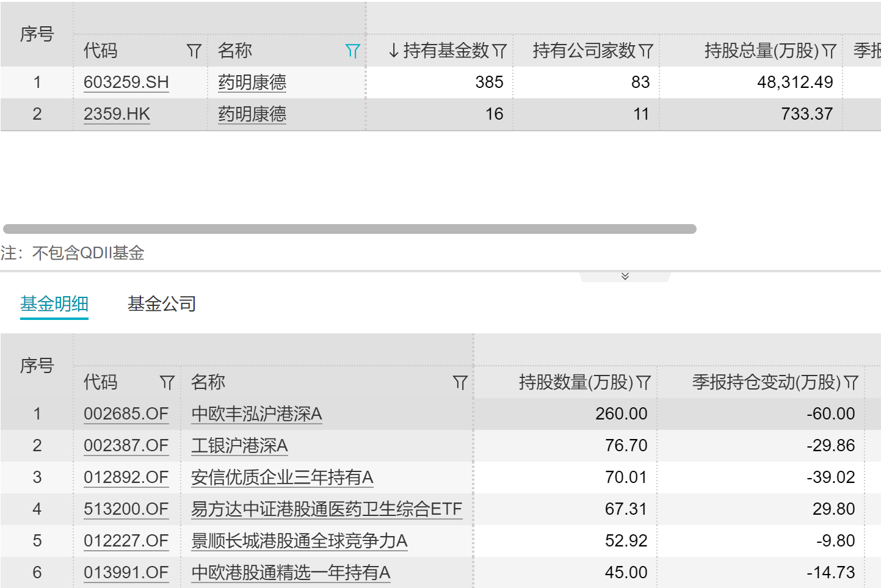Viewport: 881px width, 588px height.
Task: Open active filter for top 名称 column
Action: [x=352, y=51]
